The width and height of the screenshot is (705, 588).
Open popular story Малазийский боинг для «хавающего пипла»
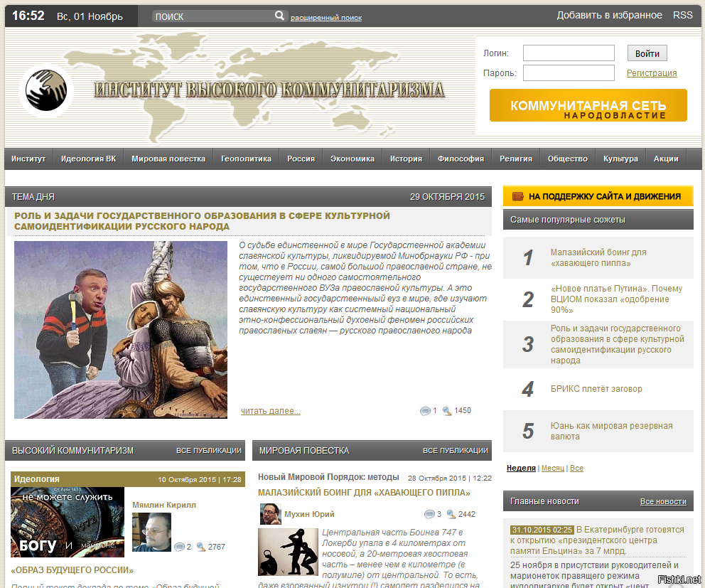(598, 258)
